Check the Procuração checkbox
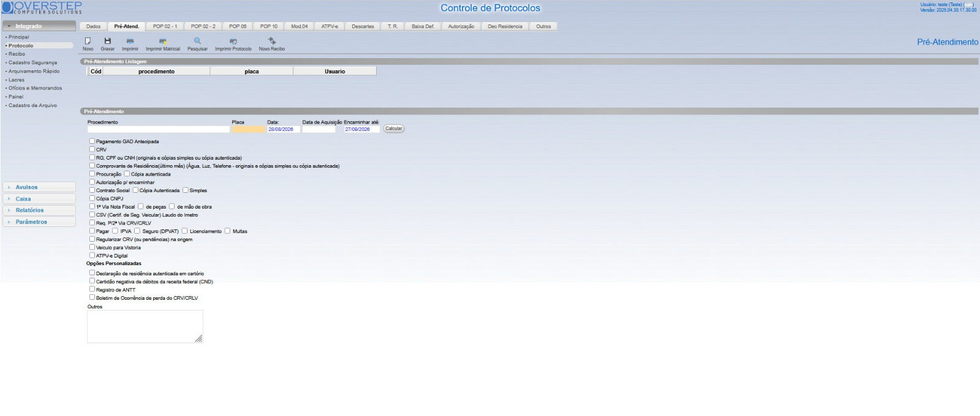Image resolution: width=980 pixels, height=416 pixels. point(92,174)
